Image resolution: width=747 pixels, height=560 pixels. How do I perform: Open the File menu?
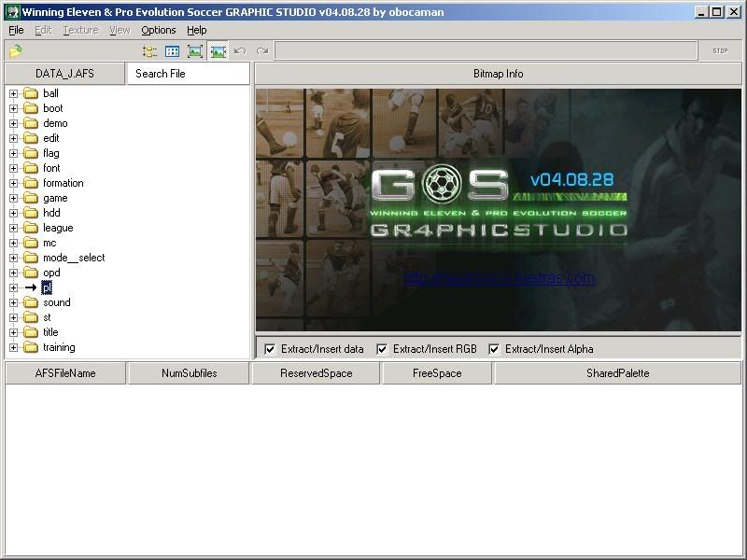tap(16, 30)
